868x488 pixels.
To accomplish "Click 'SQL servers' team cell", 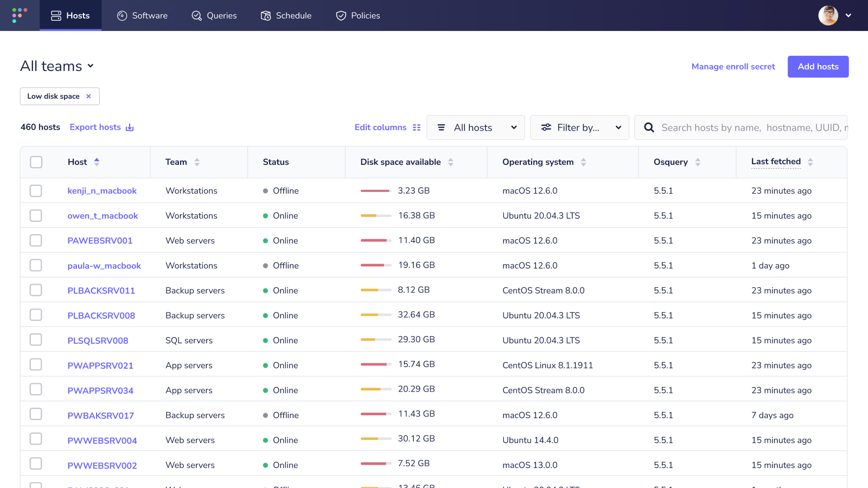I will click(189, 341).
